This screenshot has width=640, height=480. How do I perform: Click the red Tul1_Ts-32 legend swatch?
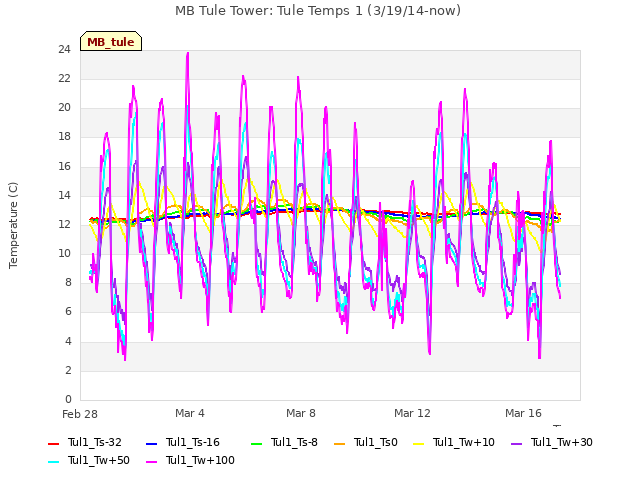(53, 444)
